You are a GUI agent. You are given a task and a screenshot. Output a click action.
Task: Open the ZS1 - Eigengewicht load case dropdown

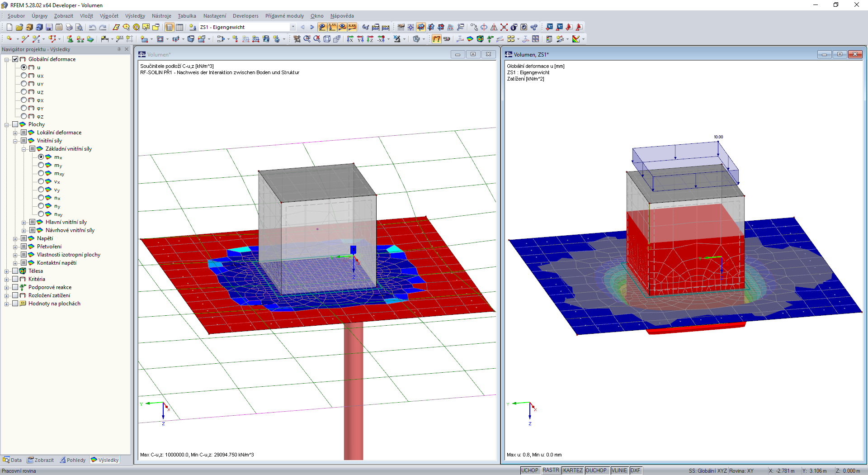293,27
